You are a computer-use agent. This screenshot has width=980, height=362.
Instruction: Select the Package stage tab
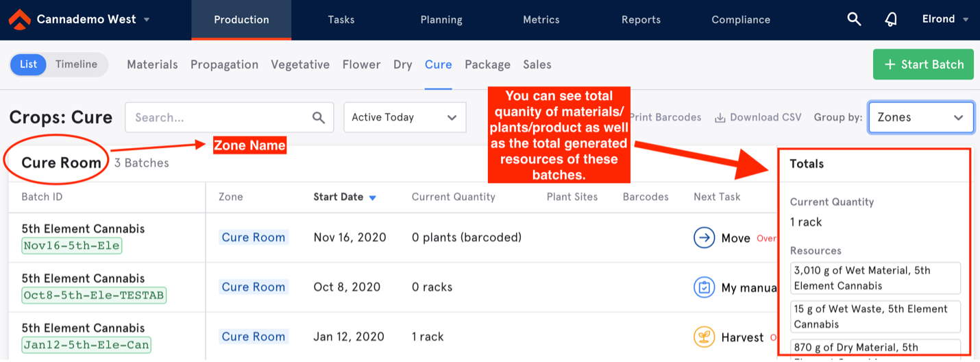pyautogui.click(x=487, y=64)
